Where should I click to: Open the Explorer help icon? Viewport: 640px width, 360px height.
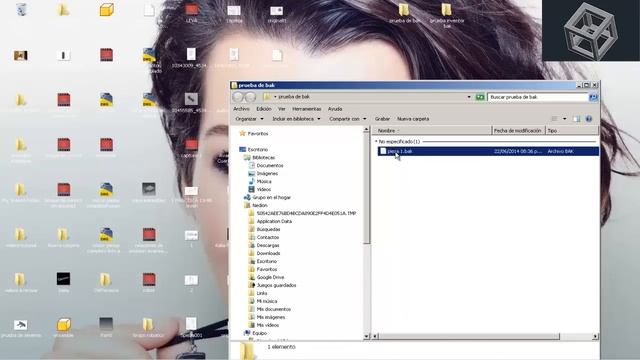589,119
